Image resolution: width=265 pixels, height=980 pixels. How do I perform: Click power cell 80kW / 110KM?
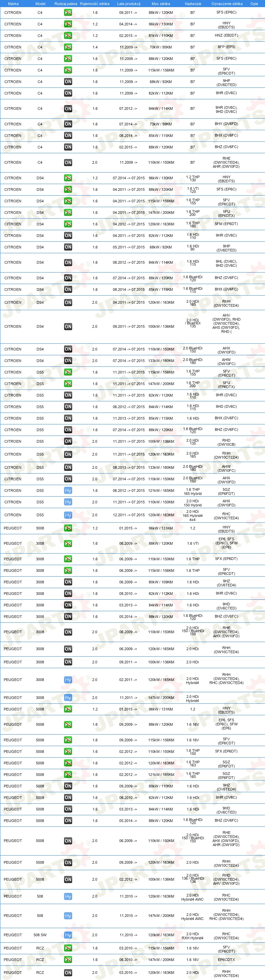coord(160,786)
